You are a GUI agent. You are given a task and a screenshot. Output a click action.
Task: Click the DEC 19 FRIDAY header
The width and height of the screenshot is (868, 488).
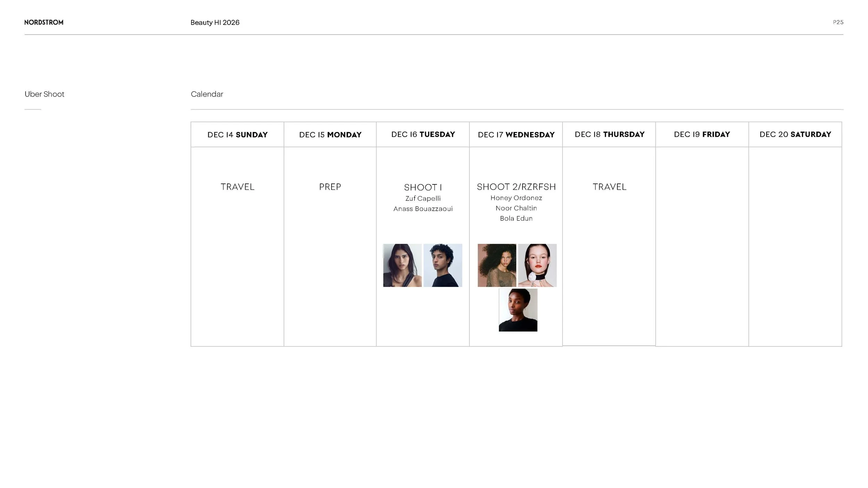(702, 134)
